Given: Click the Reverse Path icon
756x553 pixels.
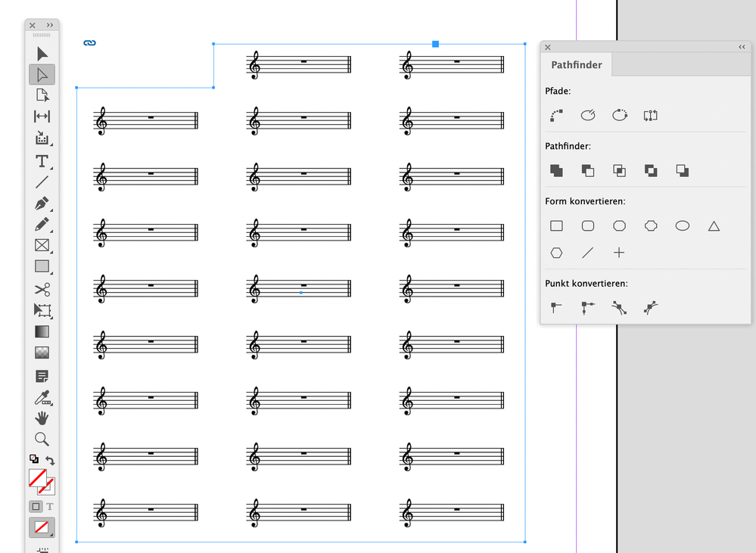Looking at the screenshot, I should [x=650, y=115].
